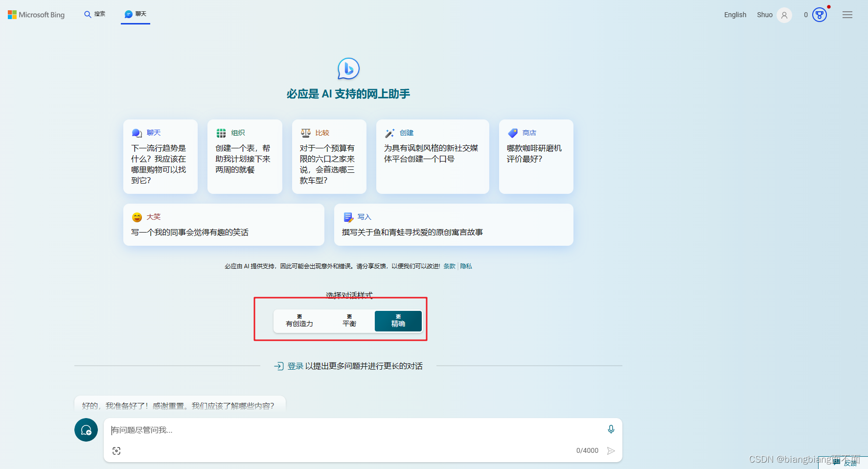Open the user profile avatar icon
The image size is (868, 469).
point(784,15)
